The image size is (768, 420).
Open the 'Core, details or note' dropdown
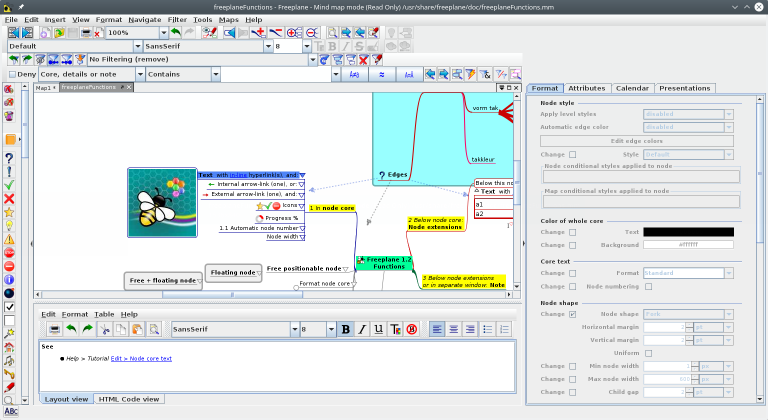[140, 74]
